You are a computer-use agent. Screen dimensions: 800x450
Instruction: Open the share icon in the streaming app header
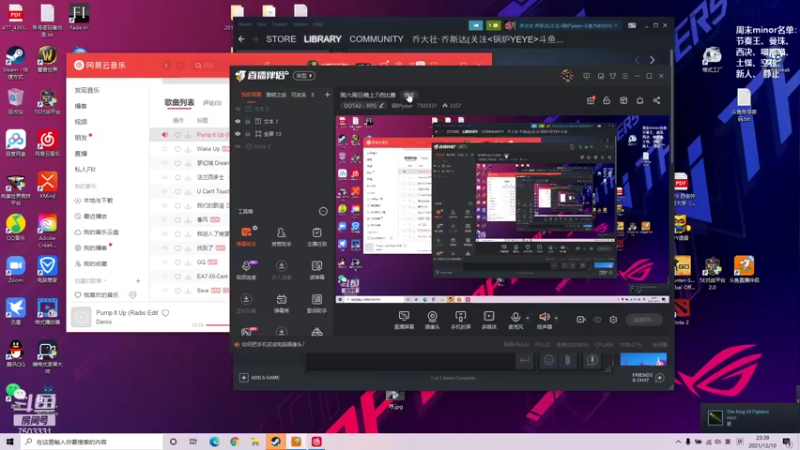[657, 101]
